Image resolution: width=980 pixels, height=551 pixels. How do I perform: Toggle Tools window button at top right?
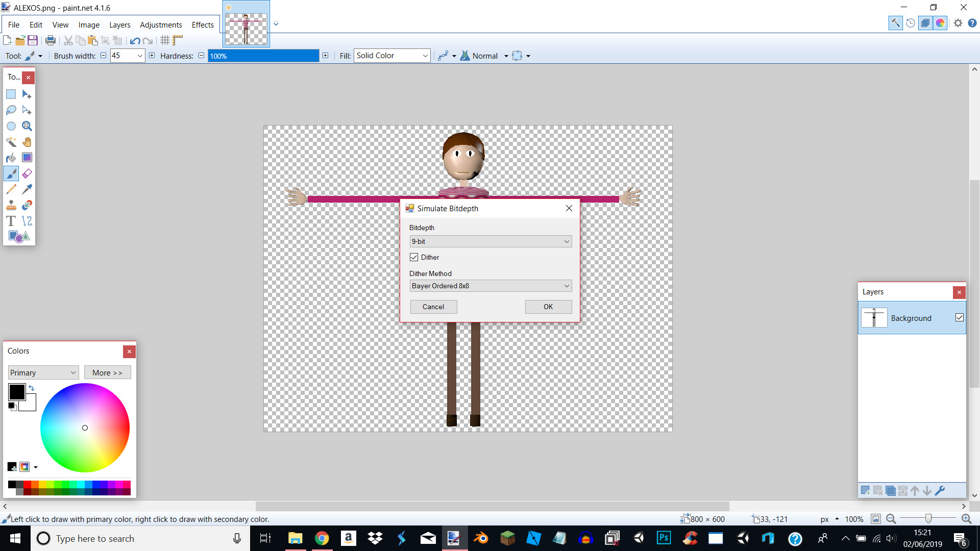(x=895, y=23)
